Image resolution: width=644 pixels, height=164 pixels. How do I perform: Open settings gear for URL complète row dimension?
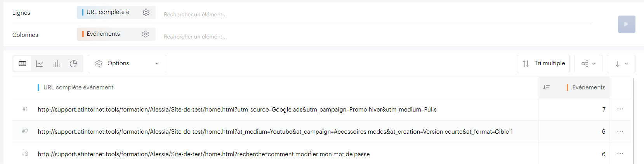[x=146, y=12]
